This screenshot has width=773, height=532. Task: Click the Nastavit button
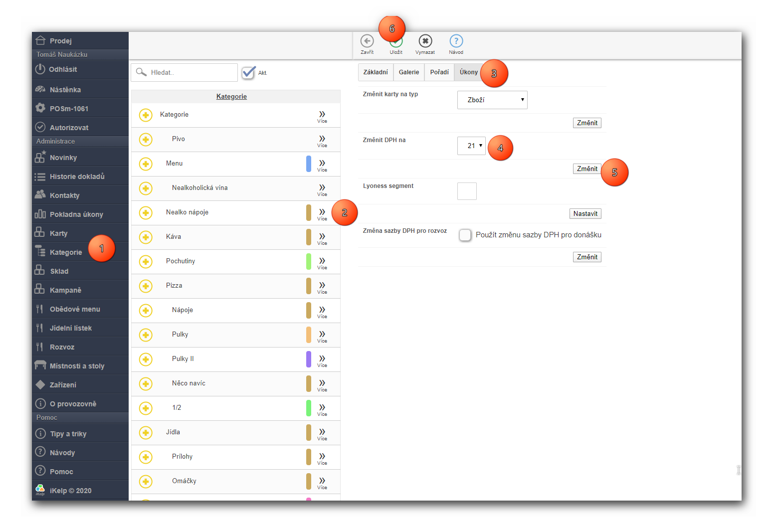tap(585, 214)
